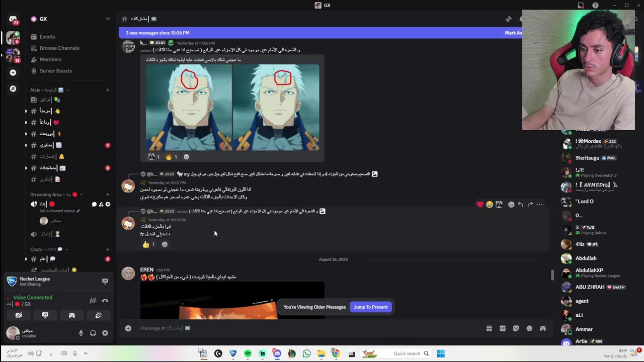Open attachment plus button in message bar
This screenshot has height=362, width=644.
pyautogui.click(x=128, y=328)
